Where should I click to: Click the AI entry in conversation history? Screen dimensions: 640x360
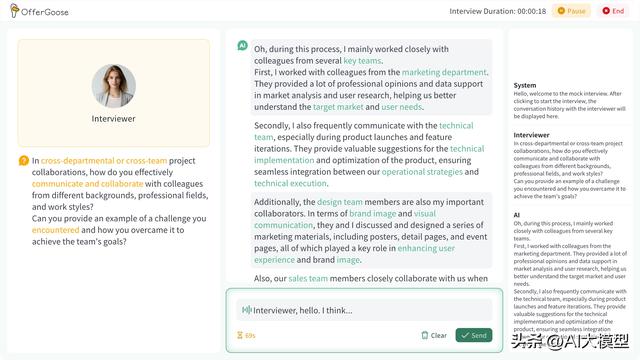pyautogui.click(x=517, y=215)
